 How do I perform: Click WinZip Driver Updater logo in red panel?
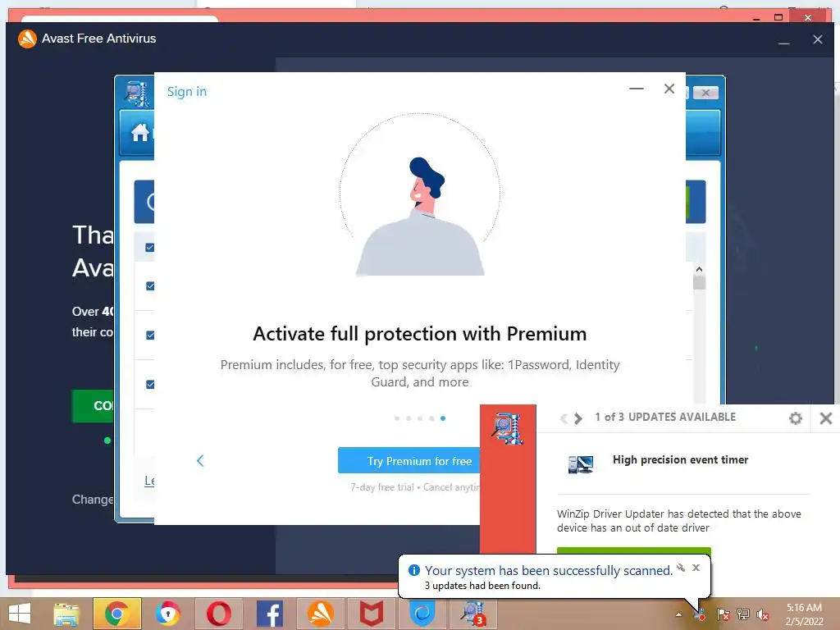tap(507, 428)
